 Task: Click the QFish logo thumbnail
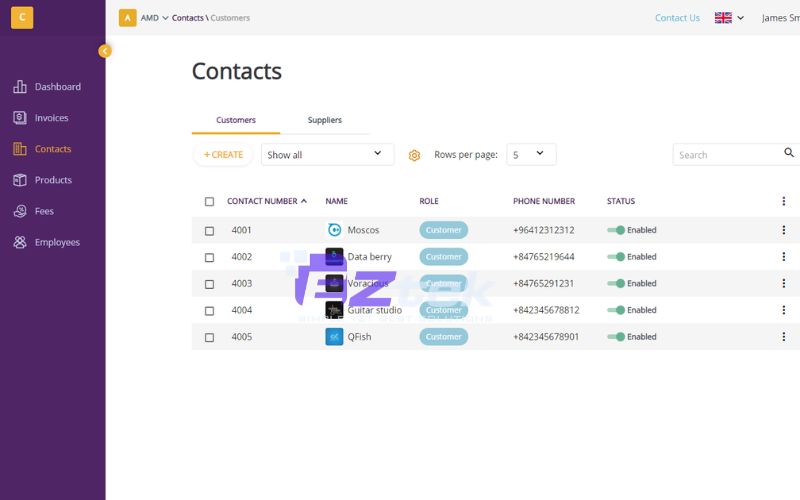point(334,337)
